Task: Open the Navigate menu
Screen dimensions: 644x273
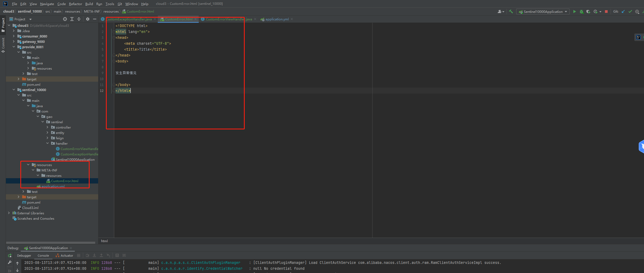Action: coord(47,4)
